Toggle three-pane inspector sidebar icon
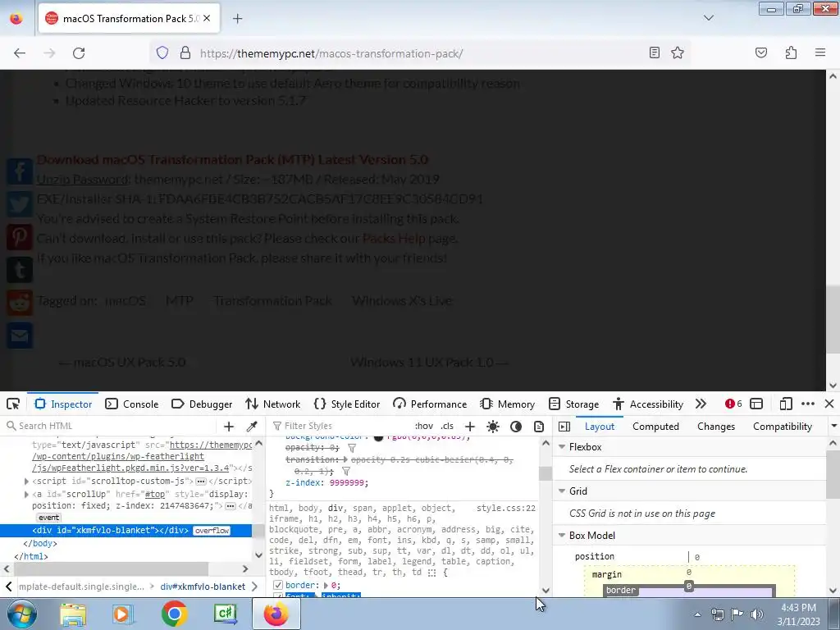Viewport: 840px width, 630px height. pos(564,427)
